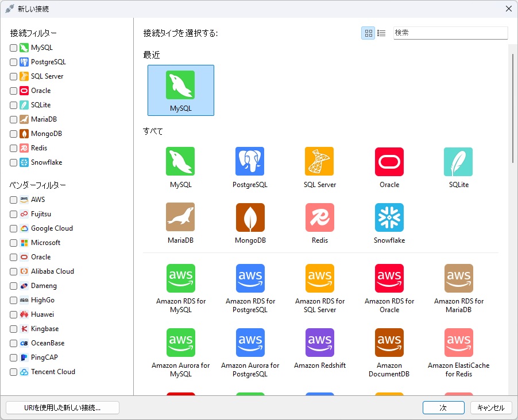Tick the Google Cloud vendor filter

click(x=14, y=228)
